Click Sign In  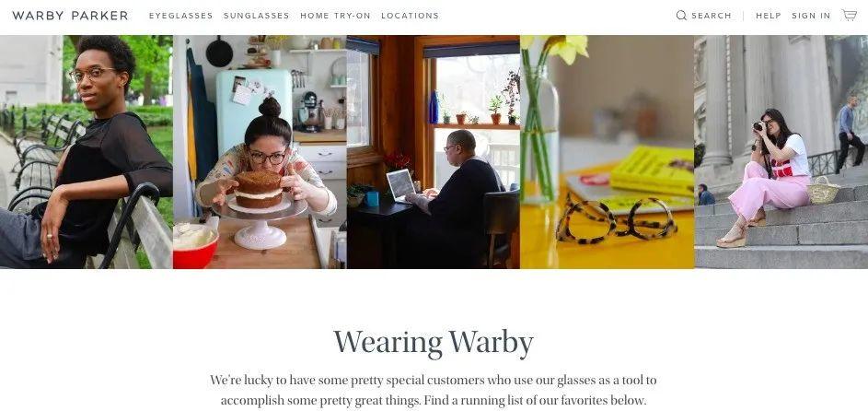811,16
